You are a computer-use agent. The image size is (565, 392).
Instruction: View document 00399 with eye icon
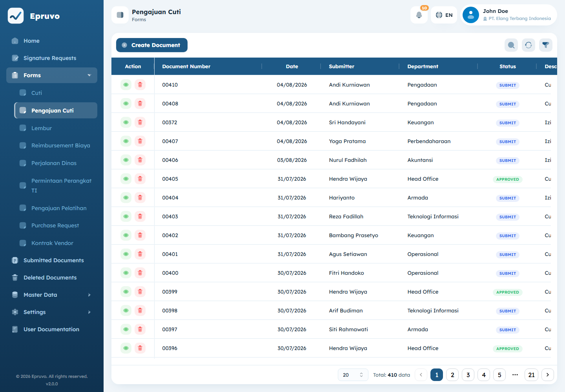coord(126,292)
